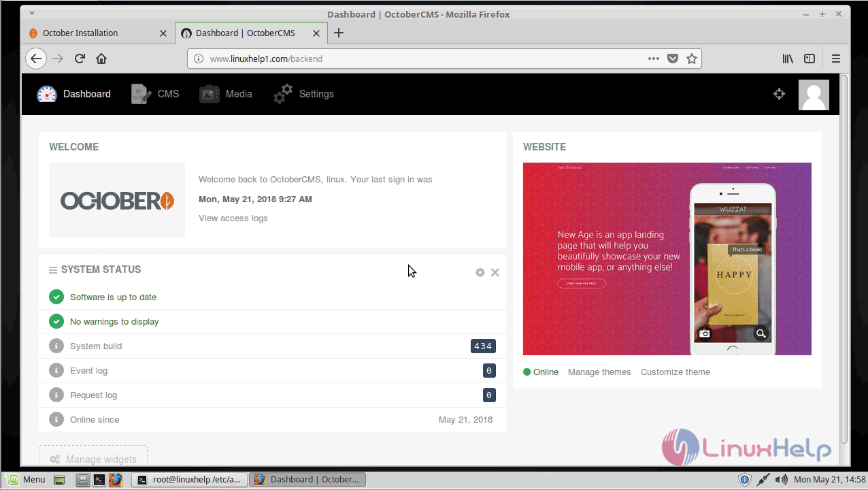The width and height of the screenshot is (868, 490).
Task: Open System Status widget gear settings
Action: click(480, 272)
